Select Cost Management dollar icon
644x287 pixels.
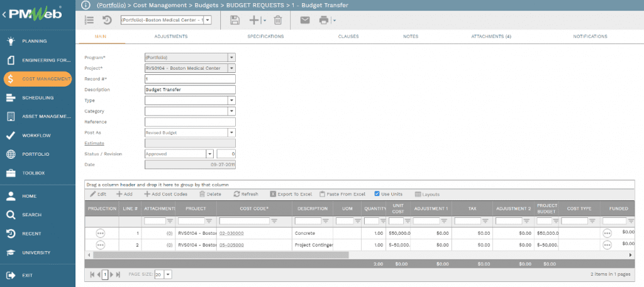coord(11,79)
